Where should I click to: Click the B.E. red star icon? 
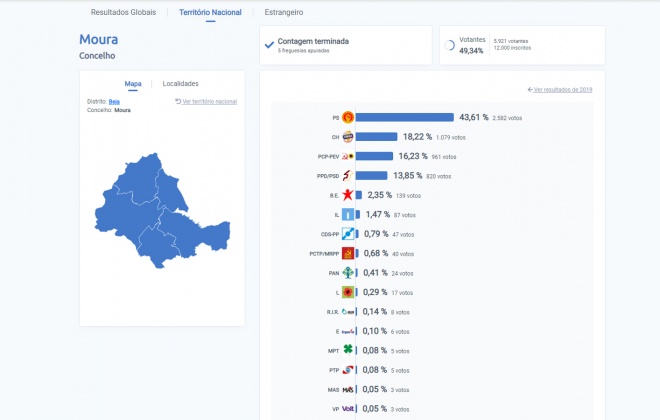(348, 195)
